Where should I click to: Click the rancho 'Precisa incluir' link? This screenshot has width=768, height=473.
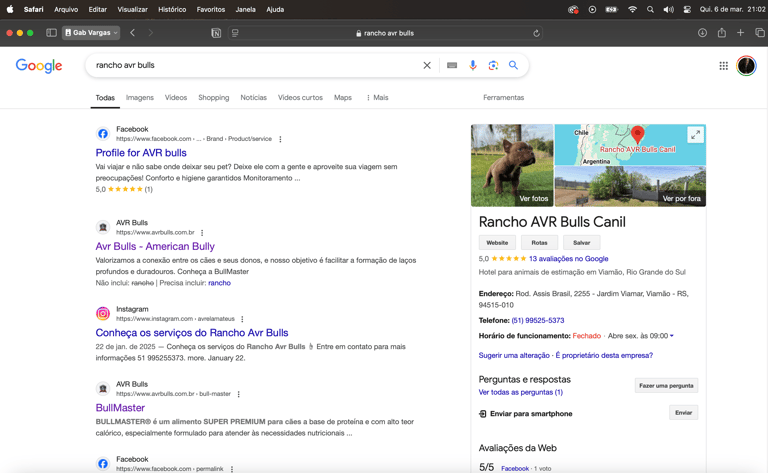[219, 283]
